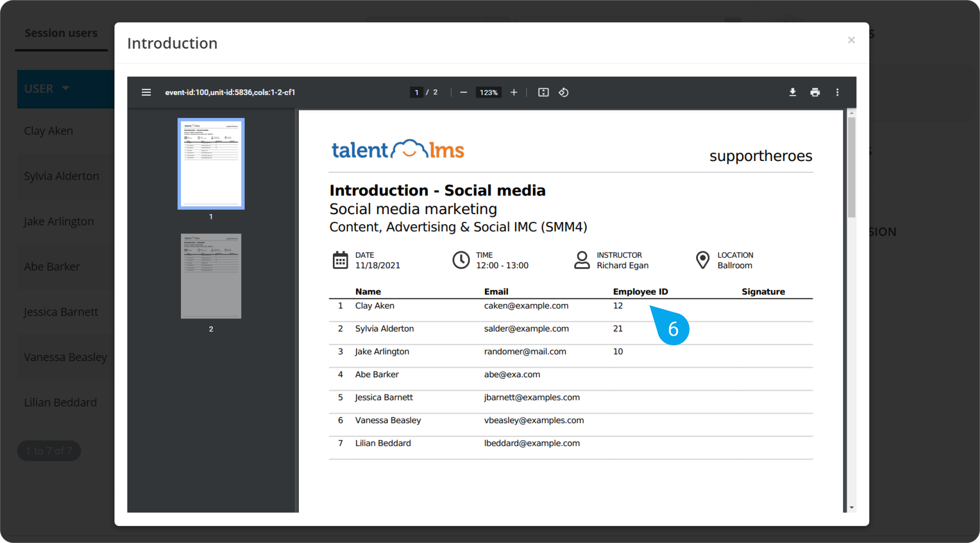The height and width of the screenshot is (543, 980).
Task: Select page 2 thumbnail
Action: (x=211, y=276)
